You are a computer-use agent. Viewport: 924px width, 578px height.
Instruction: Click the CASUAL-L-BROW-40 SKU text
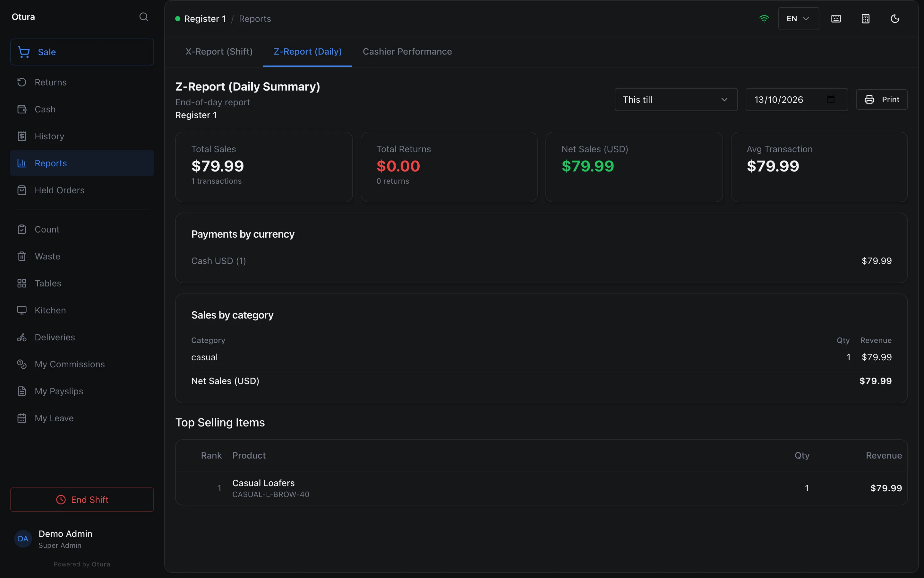click(x=271, y=495)
